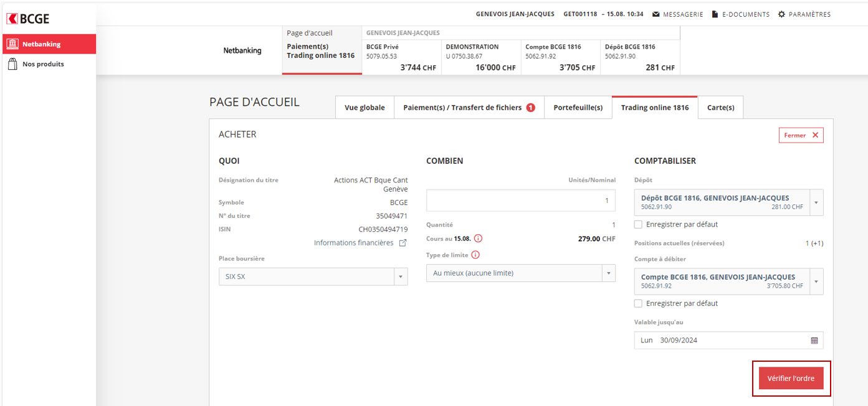Close the Acheter panel with Fermer
Viewport: 868px width, 406px height.
[x=801, y=135]
